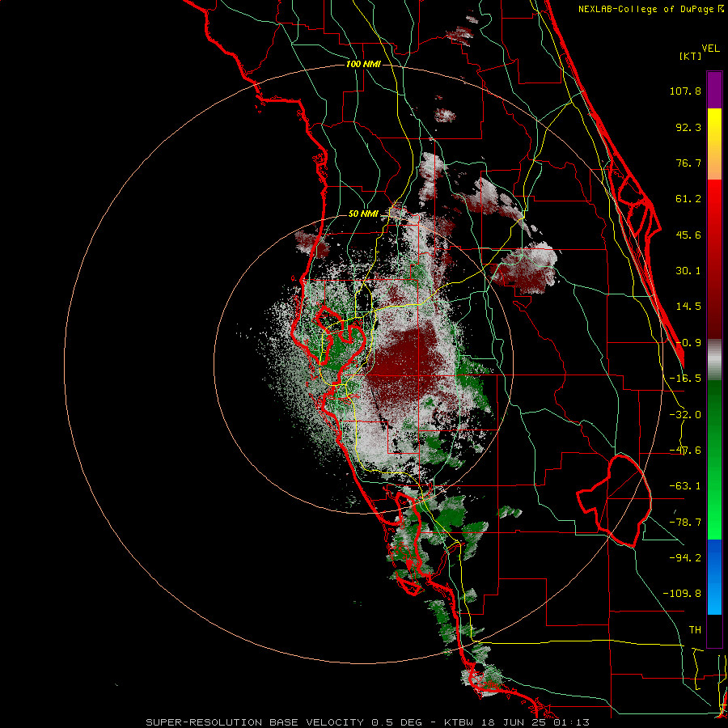Click the 92.3 velocity scale value
This screenshot has height=728, width=728.
(x=688, y=127)
